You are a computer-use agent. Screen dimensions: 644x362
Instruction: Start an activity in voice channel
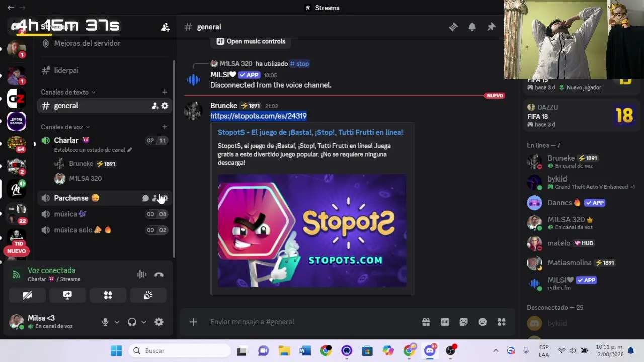click(x=108, y=295)
